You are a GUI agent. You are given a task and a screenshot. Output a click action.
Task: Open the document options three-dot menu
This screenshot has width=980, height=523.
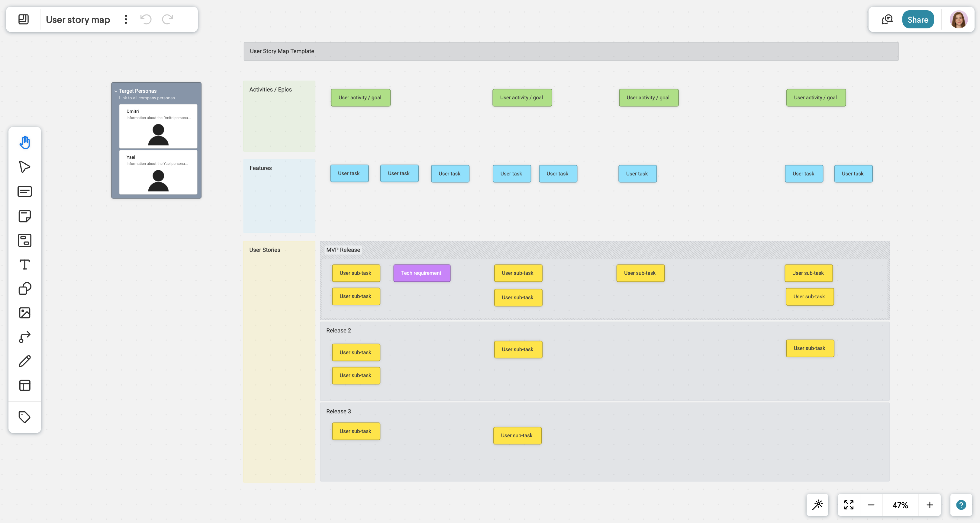pos(126,19)
